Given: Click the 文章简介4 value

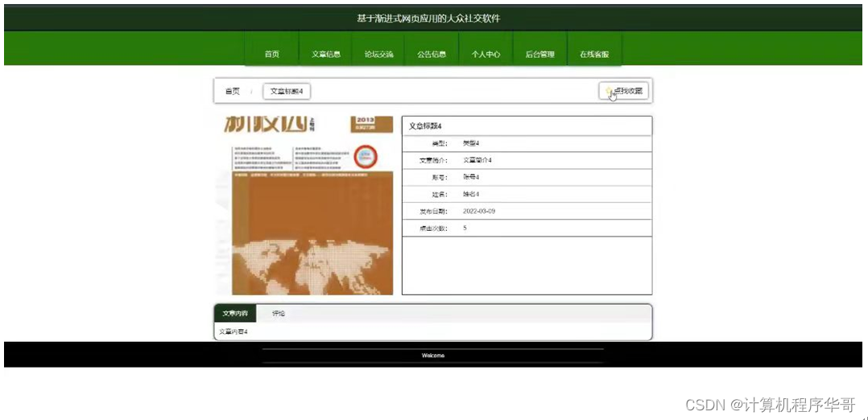Looking at the screenshot, I should (477, 160).
